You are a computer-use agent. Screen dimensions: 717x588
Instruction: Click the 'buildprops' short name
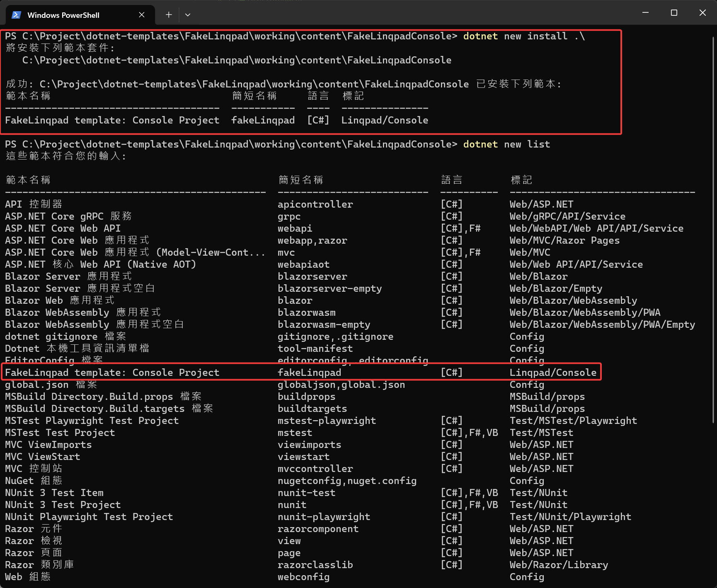(306, 397)
